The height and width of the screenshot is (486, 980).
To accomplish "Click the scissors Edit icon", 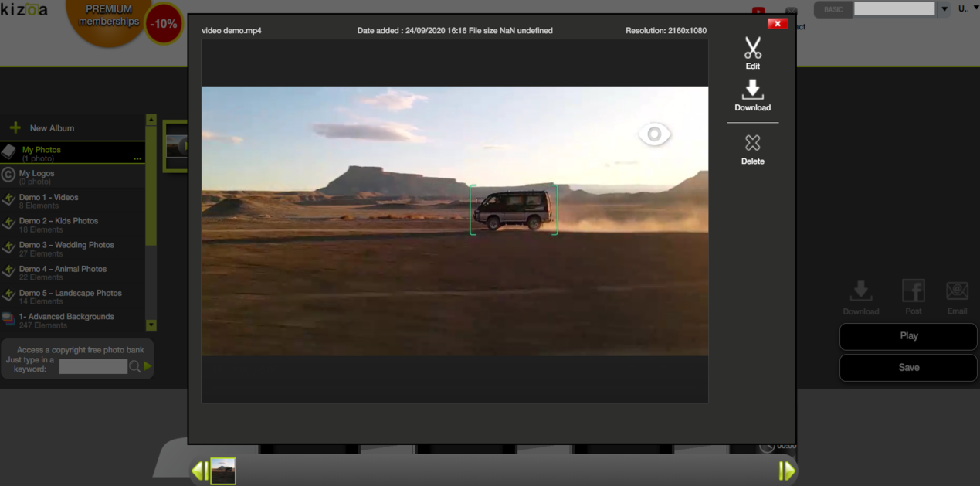I will [x=752, y=48].
